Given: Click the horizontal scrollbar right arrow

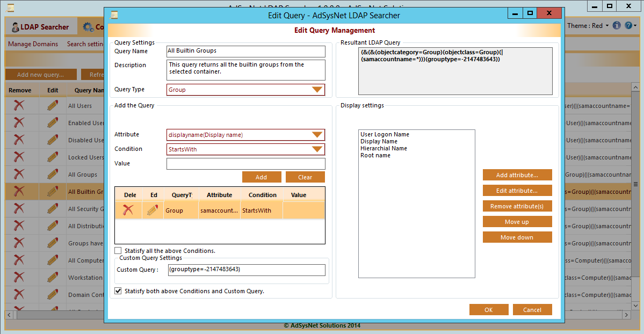Looking at the screenshot, I should point(626,315).
